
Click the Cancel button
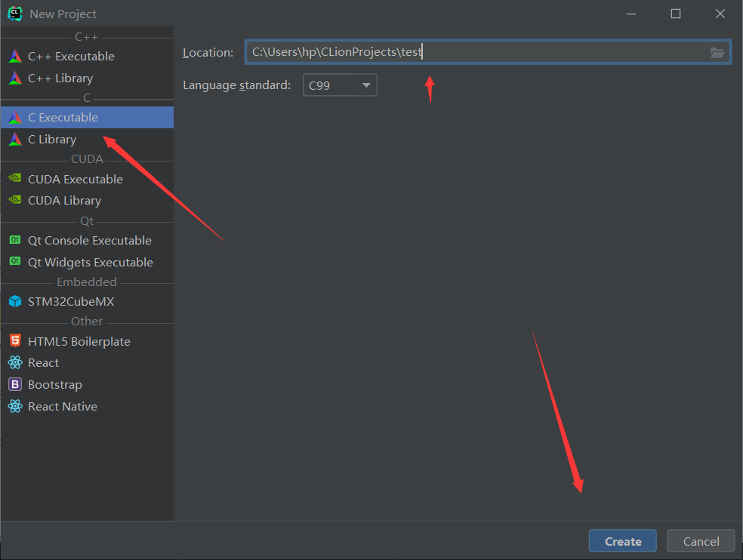(701, 541)
